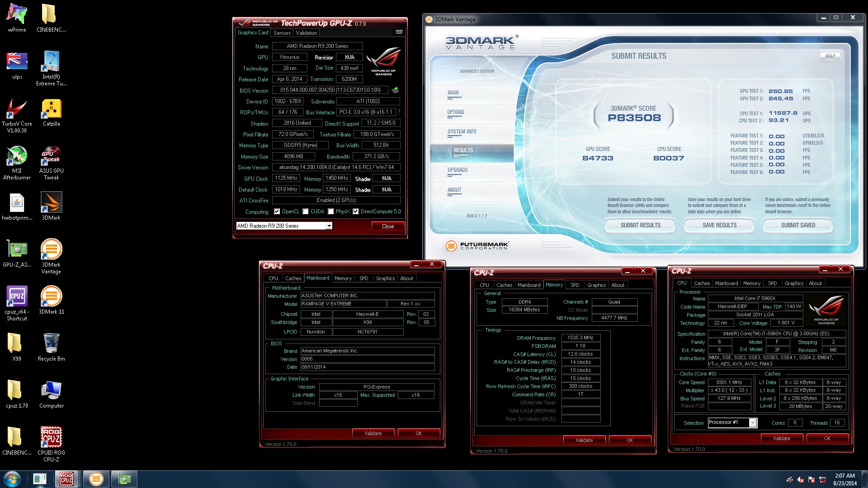The image size is (868, 488).
Task: Open the Computer desktop icon
Action: (51, 394)
